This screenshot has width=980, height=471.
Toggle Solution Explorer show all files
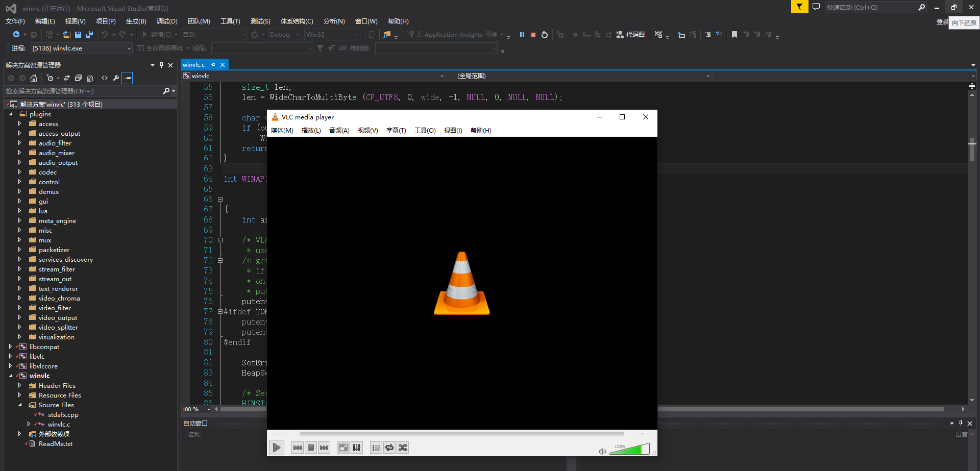click(x=89, y=78)
